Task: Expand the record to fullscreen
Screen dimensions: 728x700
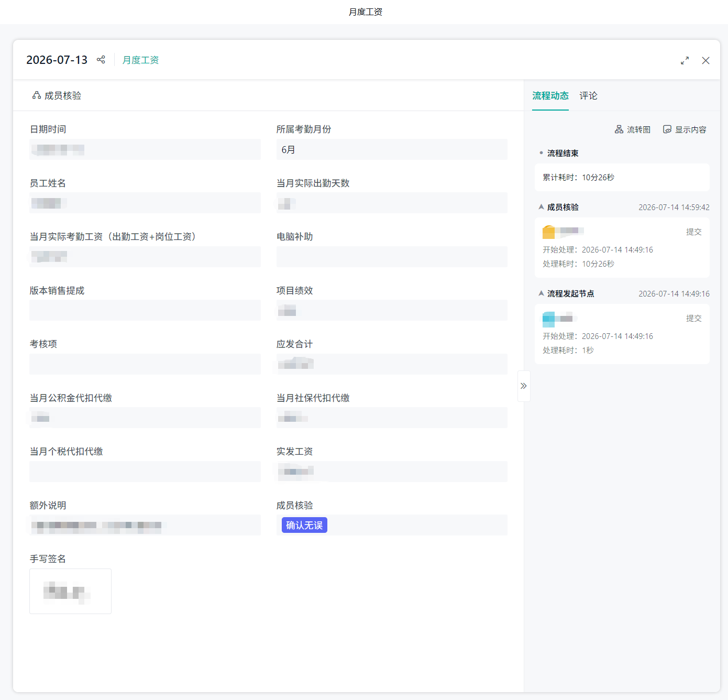Action: point(685,60)
